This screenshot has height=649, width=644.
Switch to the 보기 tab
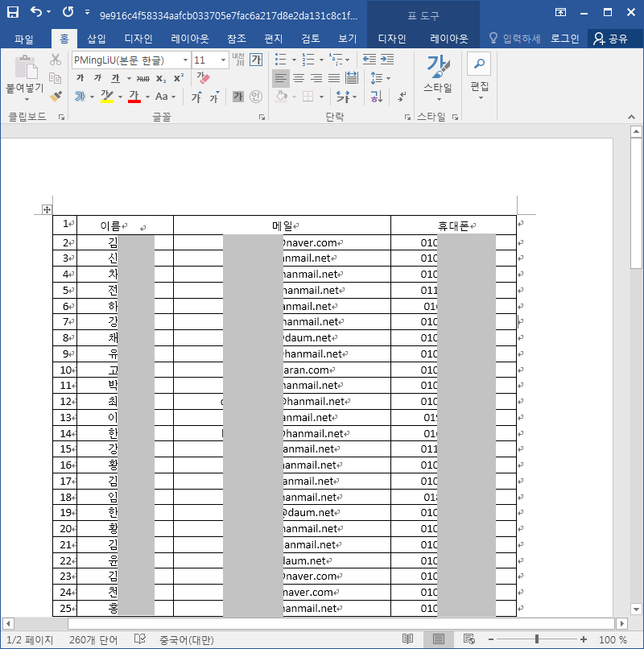[347, 39]
